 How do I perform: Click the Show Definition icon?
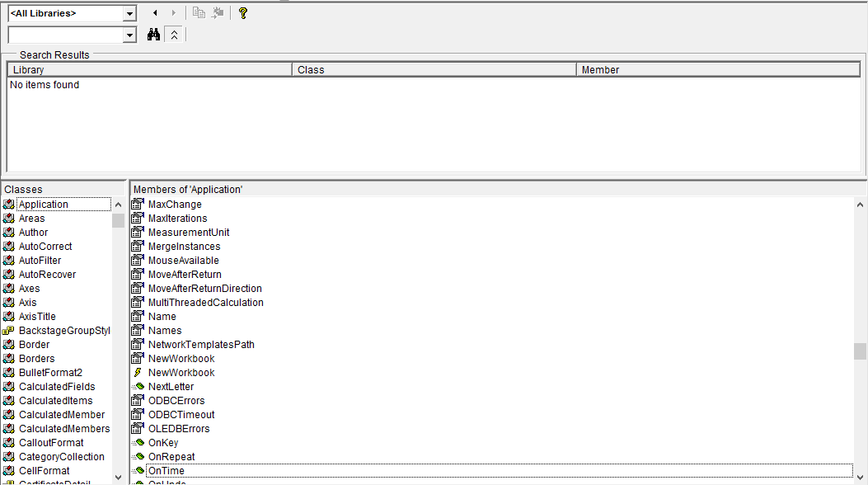click(x=216, y=12)
